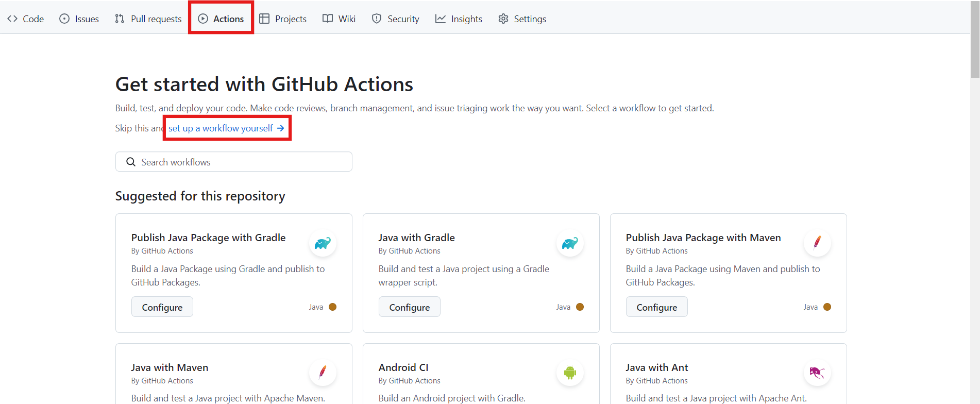Go to the Issues tab

[79, 19]
